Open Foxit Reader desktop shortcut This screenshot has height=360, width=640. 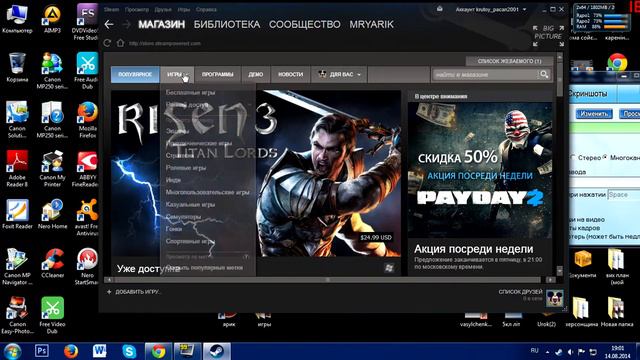(17, 214)
